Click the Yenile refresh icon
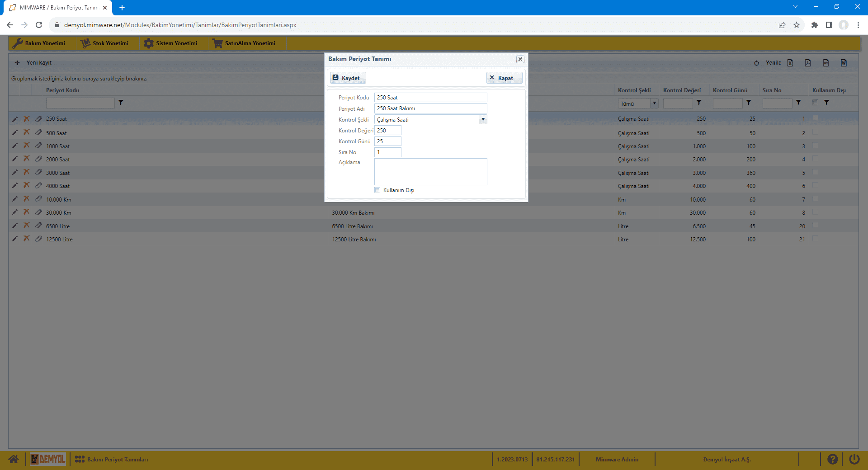 [x=756, y=63]
